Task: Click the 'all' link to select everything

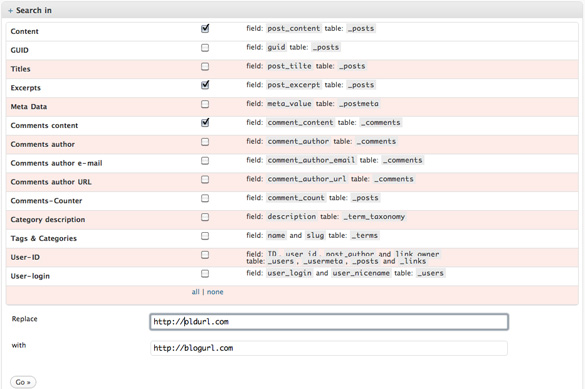Action: click(195, 292)
